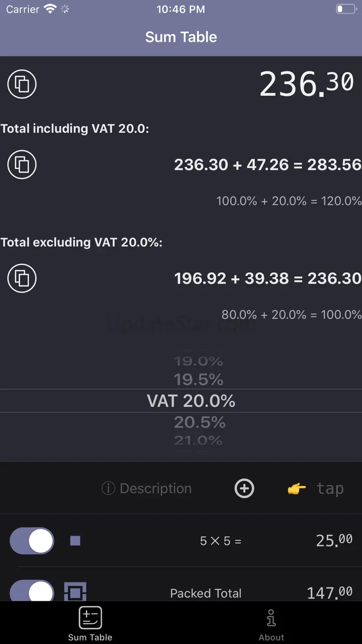
Task: Tap the plus circle add-row icon
Action: 245,488
